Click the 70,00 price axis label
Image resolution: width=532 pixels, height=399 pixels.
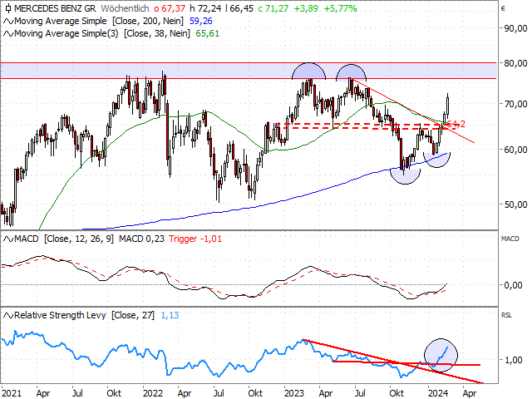515,104
